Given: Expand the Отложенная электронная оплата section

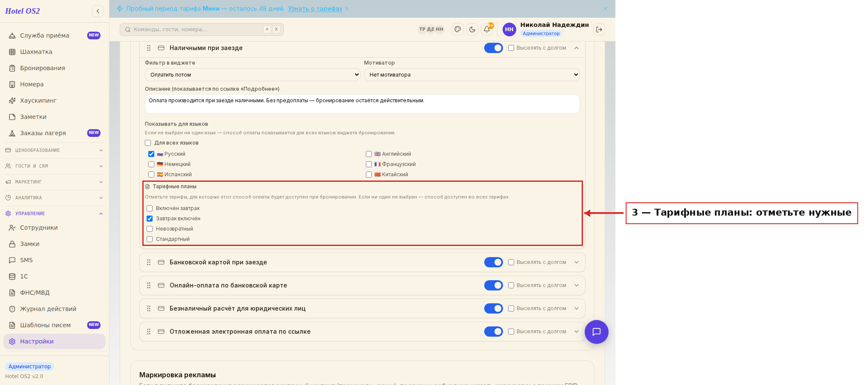Looking at the screenshot, I should coord(577,332).
